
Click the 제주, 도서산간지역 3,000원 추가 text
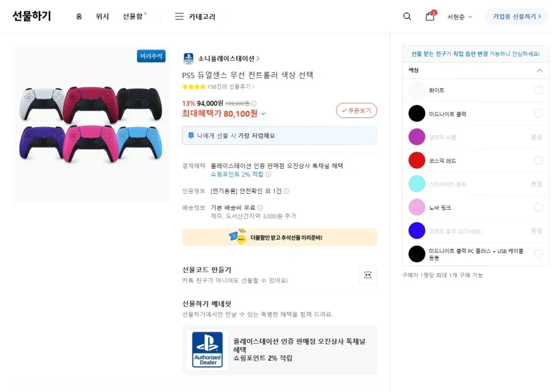(x=253, y=216)
